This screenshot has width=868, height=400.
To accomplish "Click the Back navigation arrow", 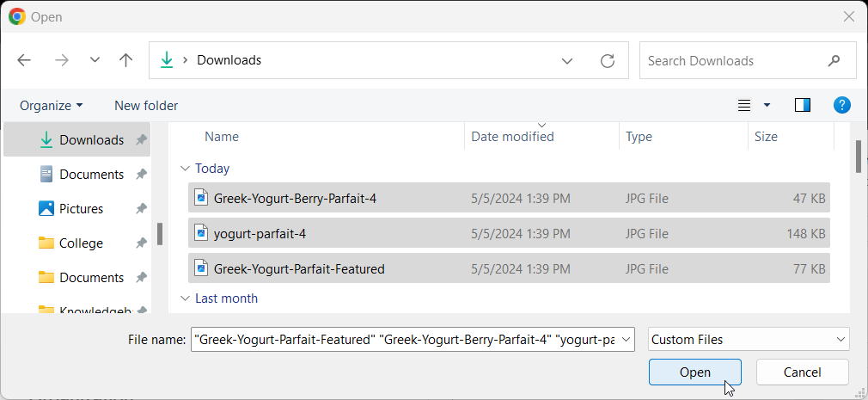I will click(24, 60).
